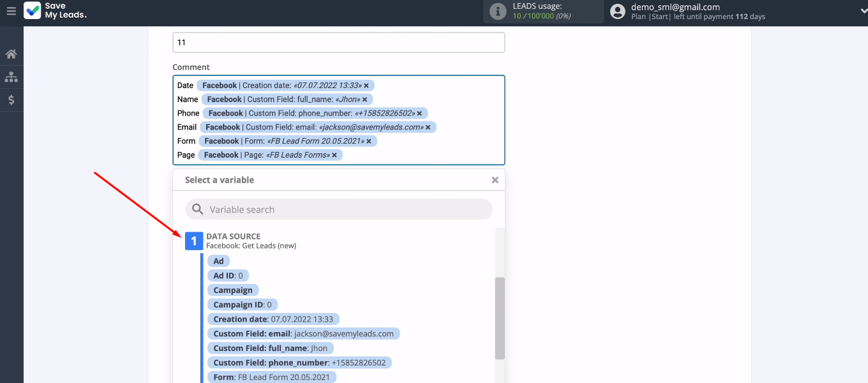Click the Facebook email tag in Comment
This screenshot has width=868, height=383.
[318, 128]
